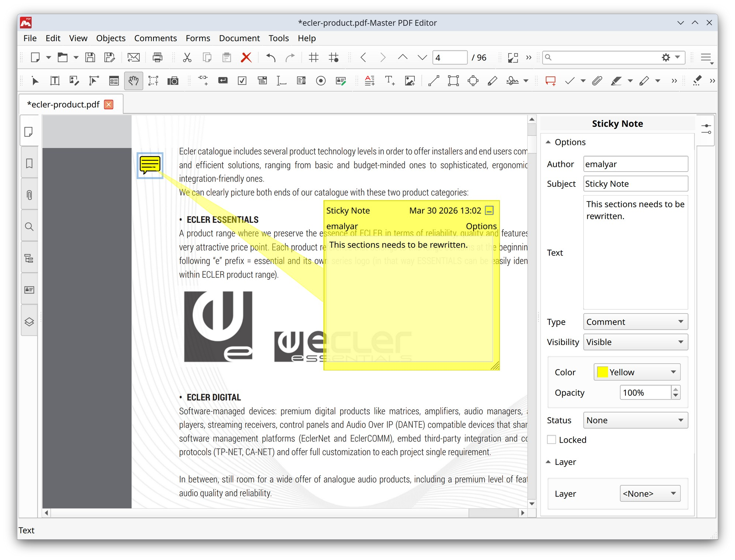Open the Forms menu

point(198,38)
